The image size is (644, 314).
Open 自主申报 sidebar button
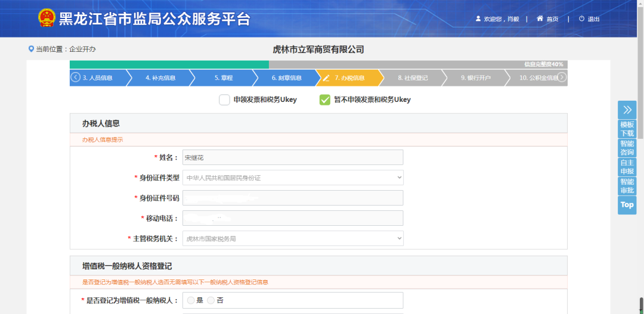pyautogui.click(x=627, y=167)
